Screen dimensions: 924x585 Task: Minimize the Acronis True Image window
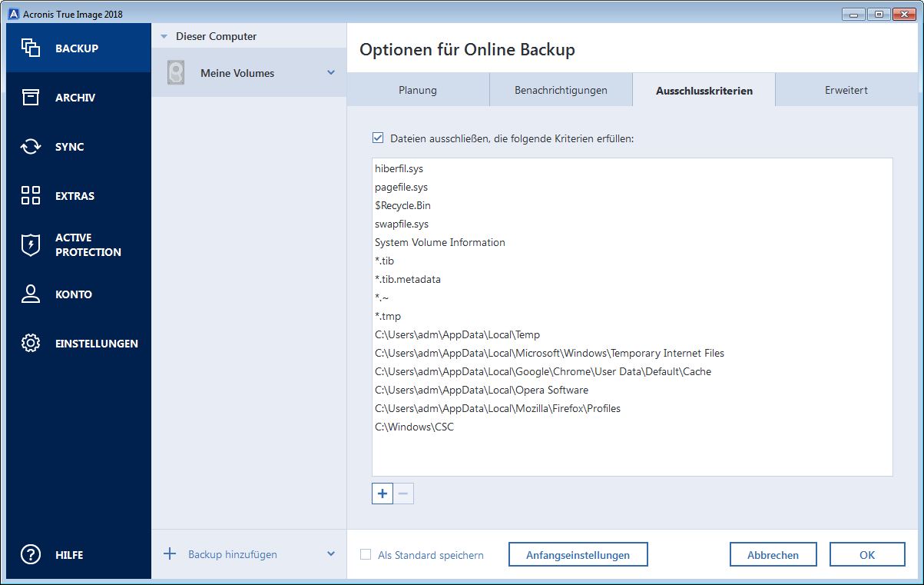click(852, 14)
